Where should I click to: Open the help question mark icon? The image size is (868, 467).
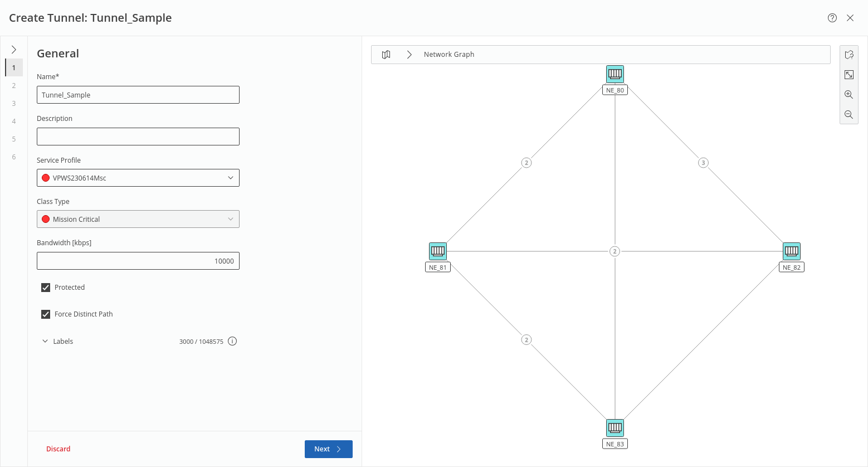coord(832,18)
